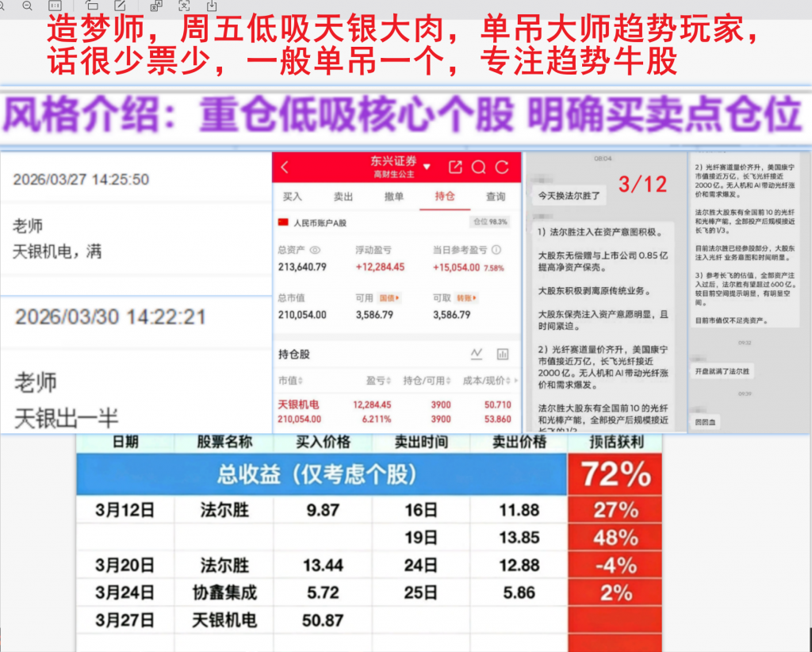Click the text recognition (OCR) icon
812x652 pixels.
click(184, 6)
